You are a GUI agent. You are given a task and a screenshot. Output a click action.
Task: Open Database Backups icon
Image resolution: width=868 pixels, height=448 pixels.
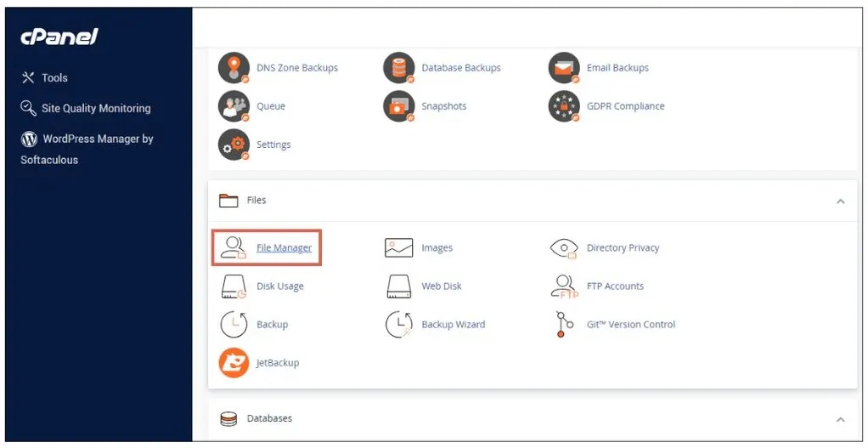tap(398, 68)
